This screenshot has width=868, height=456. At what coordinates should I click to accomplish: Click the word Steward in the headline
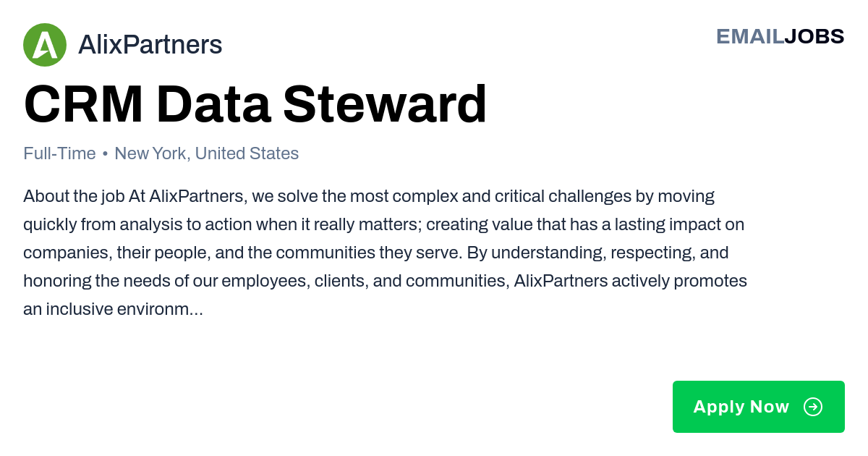pyautogui.click(x=385, y=105)
